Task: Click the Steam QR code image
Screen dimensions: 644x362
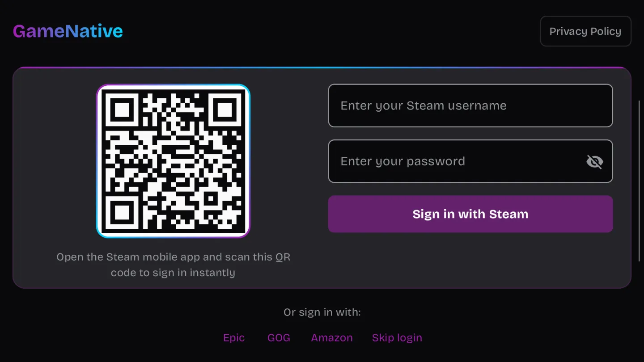Action: pos(173,161)
